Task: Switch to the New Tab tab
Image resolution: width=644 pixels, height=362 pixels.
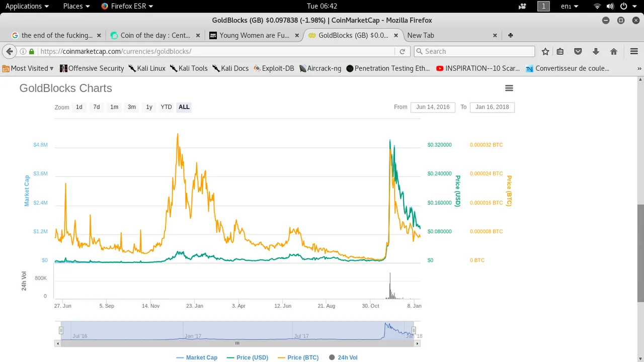Action: click(x=448, y=35)
